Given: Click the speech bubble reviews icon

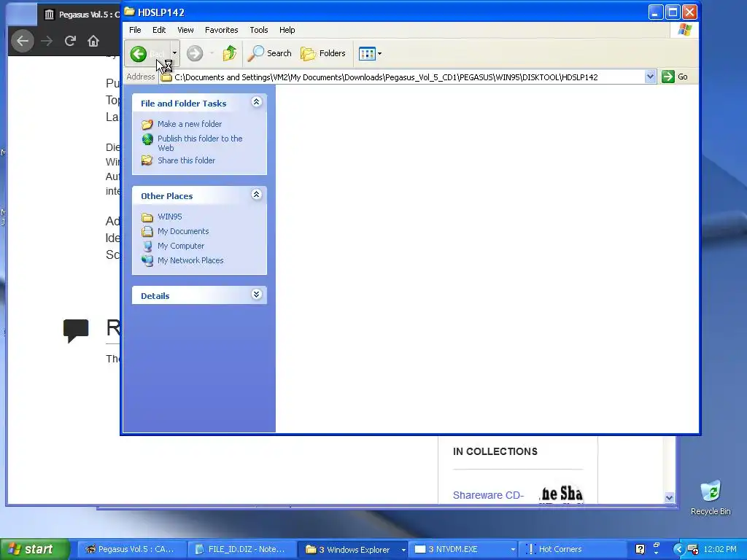Looking at the screenshot, I should [76, 330].
